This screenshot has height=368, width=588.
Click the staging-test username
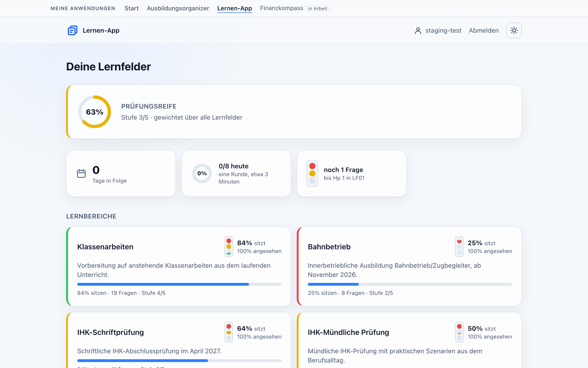point(443,30)
